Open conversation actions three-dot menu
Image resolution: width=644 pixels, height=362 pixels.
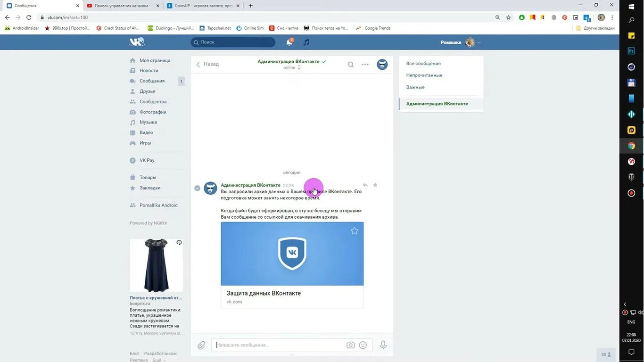click(x=365, y=65)
